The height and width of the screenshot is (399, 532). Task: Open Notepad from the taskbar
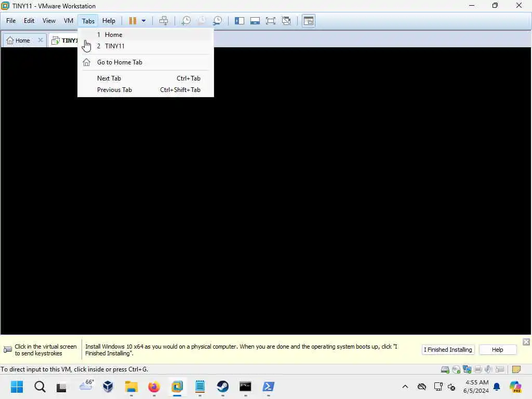coord(200,387)
